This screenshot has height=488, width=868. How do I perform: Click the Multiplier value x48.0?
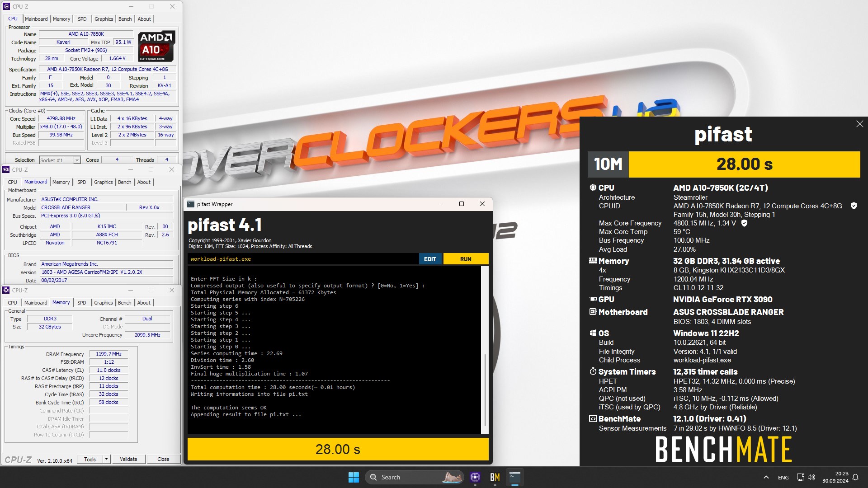point(61,127)
